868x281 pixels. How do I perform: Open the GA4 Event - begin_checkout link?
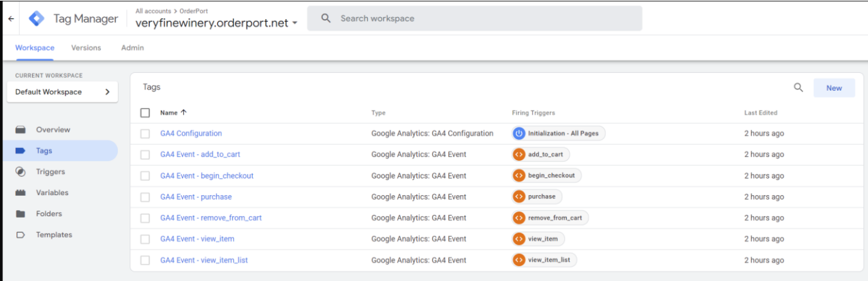click(206, 176)
